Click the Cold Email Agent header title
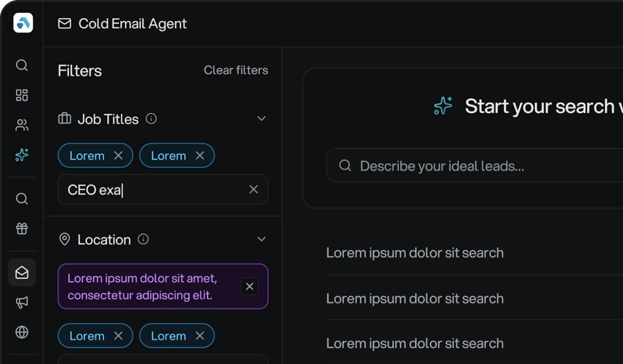 pos(132,24)
